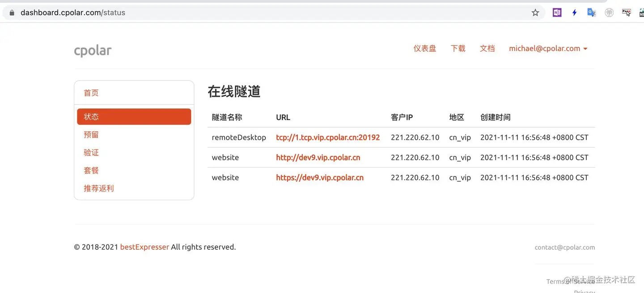Image resolution: width=644 pixels, height=293 pixels.
Task: Select 状态 in the sidebar
Action: 134,117
